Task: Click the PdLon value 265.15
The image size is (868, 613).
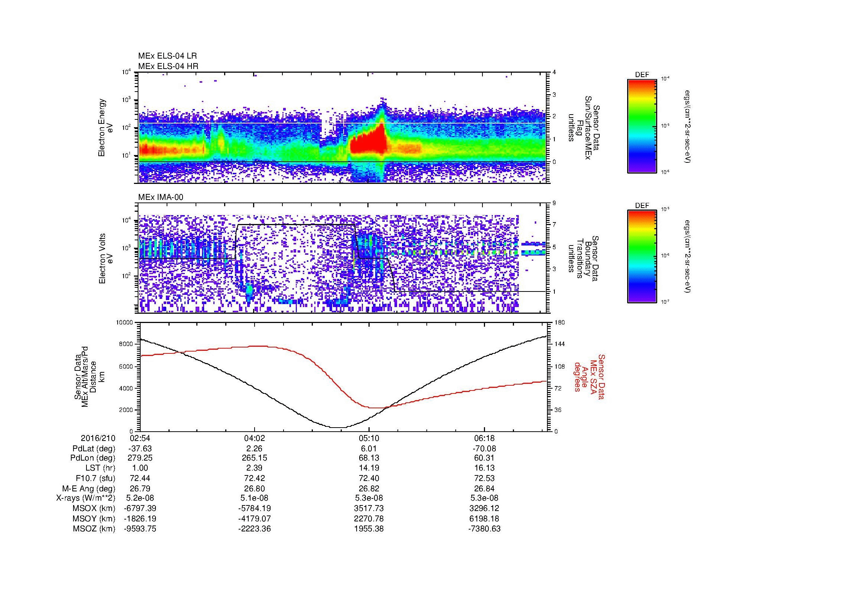Action: tap(255, 458)
